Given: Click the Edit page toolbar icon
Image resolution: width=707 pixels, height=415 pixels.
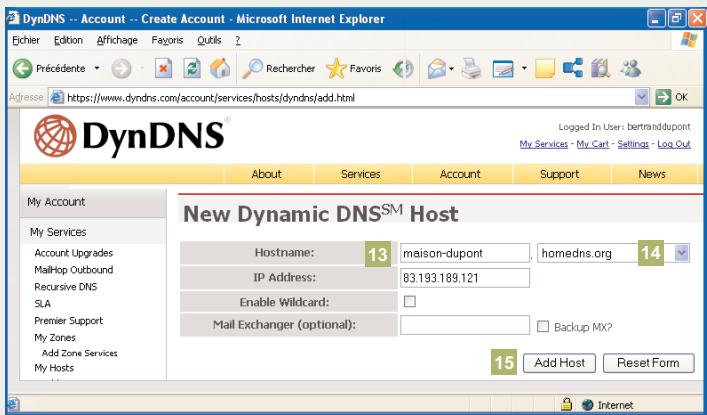Looking at the screenshot, I should (504, 69).
